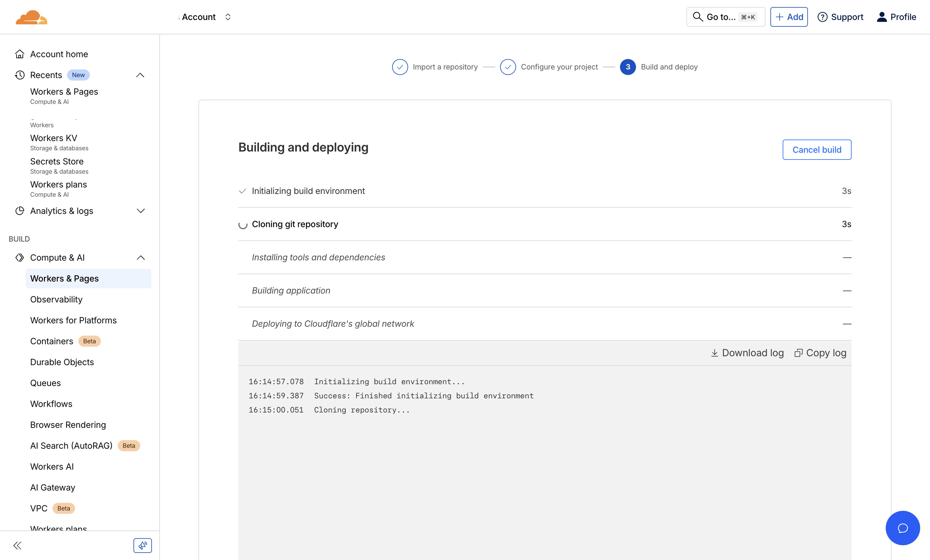Click the feedback megaphone icon
This screenshot has width=930, height=560.
tap(142, 545)
